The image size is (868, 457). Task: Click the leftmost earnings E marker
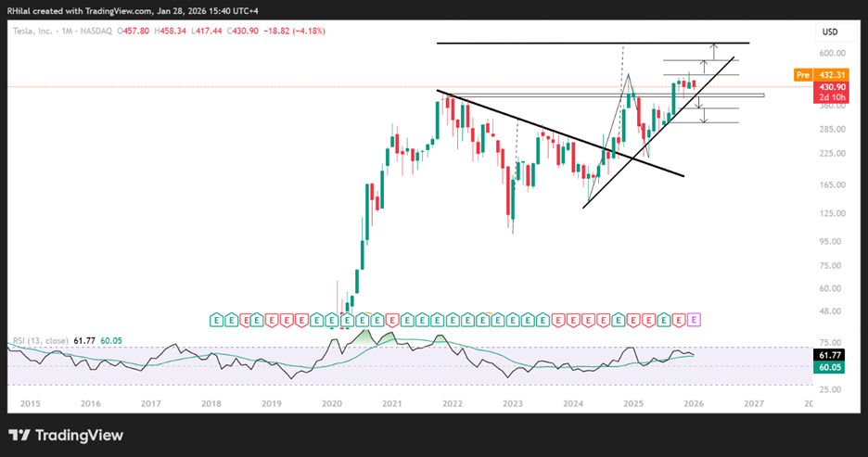216,320
